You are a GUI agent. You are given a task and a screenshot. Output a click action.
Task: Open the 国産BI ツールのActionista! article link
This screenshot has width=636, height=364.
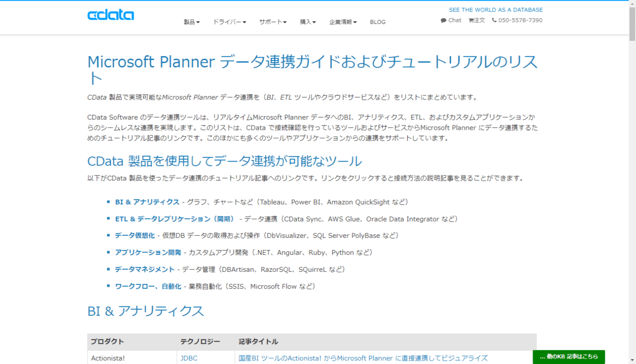click(363, 358)
